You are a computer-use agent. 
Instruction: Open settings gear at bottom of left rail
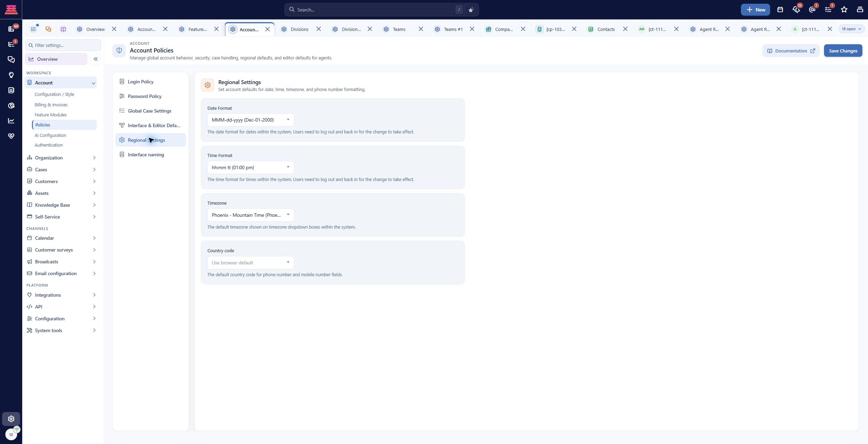coord(11,419)
